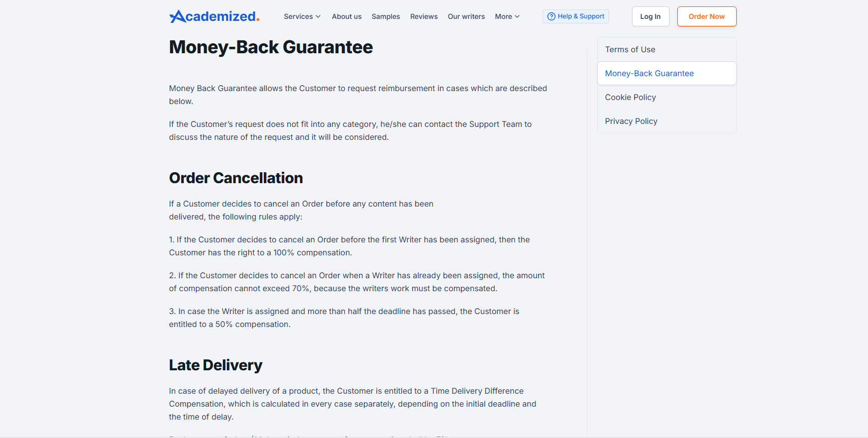Open Terms of Use in sidebar
The image size is (868, 438).
pos(630,49)
